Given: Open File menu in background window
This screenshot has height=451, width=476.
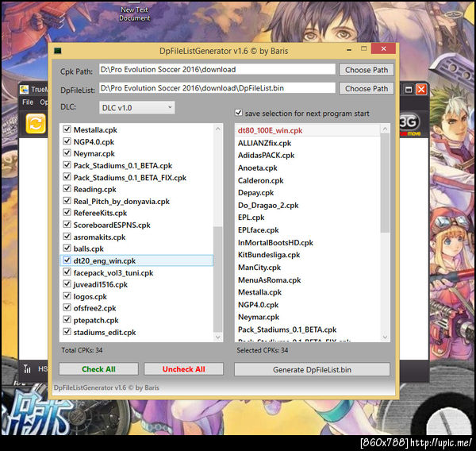Looking at the screenshot, I should pos(28,102).
